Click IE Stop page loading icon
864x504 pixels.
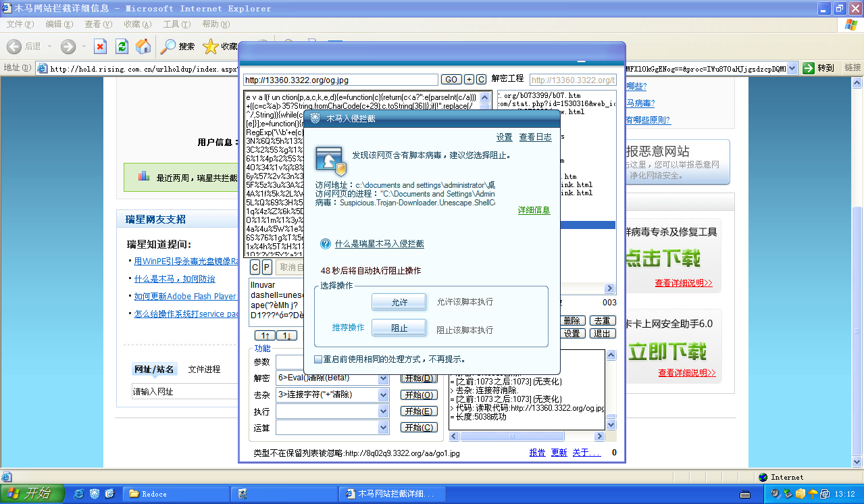100,47
